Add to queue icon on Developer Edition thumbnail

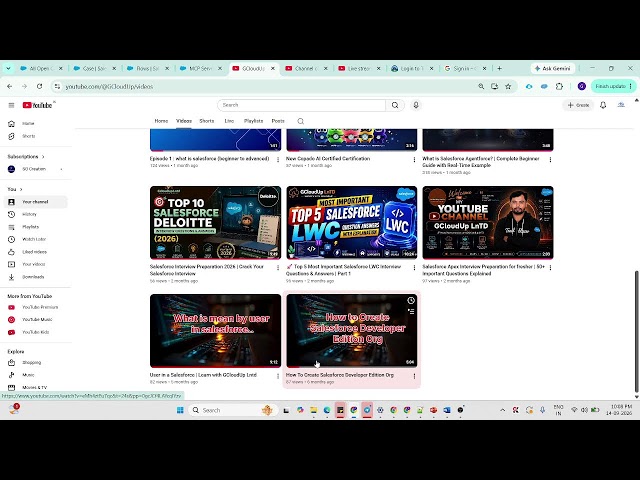[x=411, y=311]
